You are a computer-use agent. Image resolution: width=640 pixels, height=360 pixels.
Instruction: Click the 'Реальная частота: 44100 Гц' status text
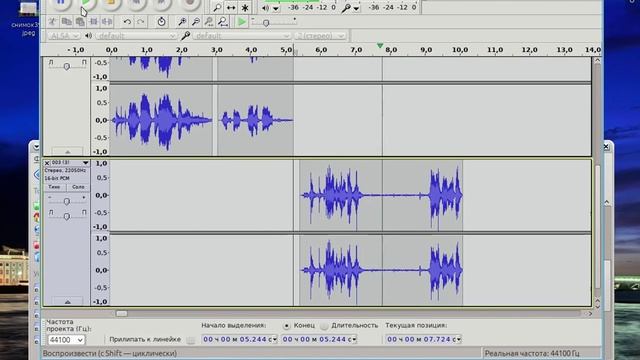[x=532, y=353]
